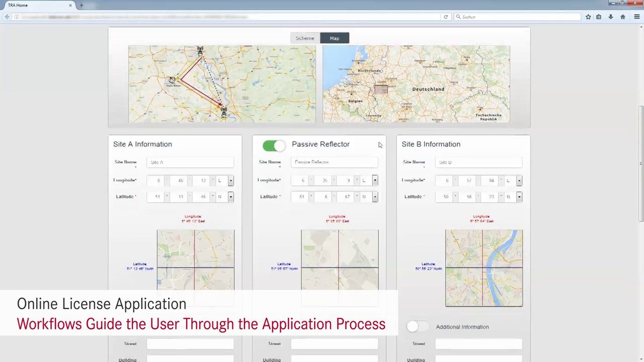Edit Site B latitude seconds field
644x362 pixels.
[x=491, y=197]
